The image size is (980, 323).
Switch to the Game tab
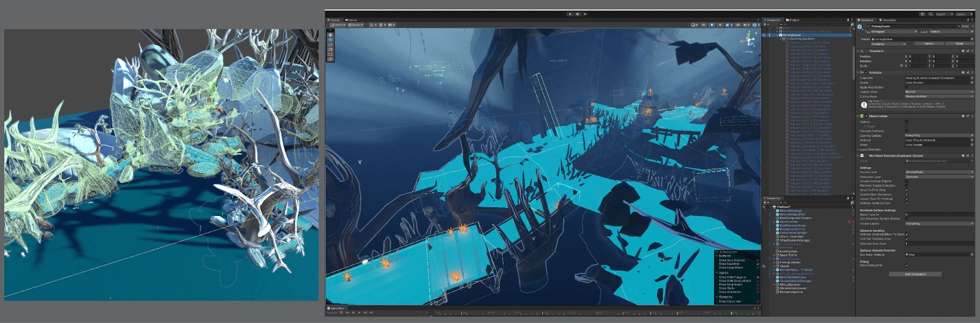351,20
